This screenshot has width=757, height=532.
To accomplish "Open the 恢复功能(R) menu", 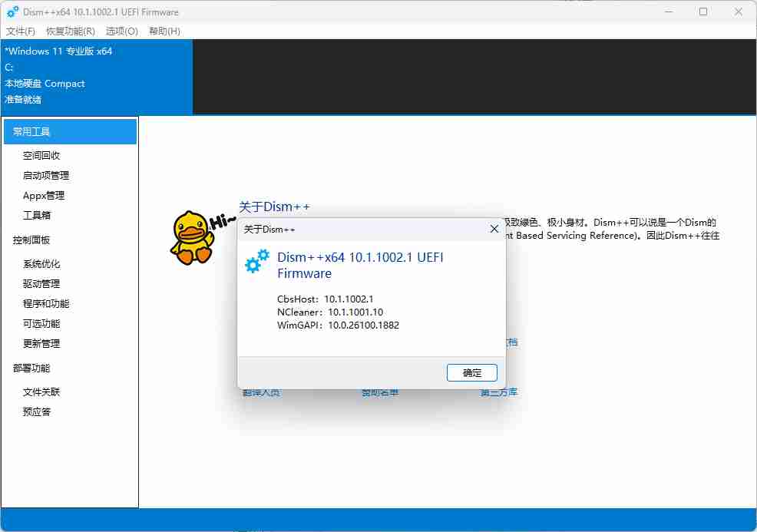I will (x=69, y=31).
